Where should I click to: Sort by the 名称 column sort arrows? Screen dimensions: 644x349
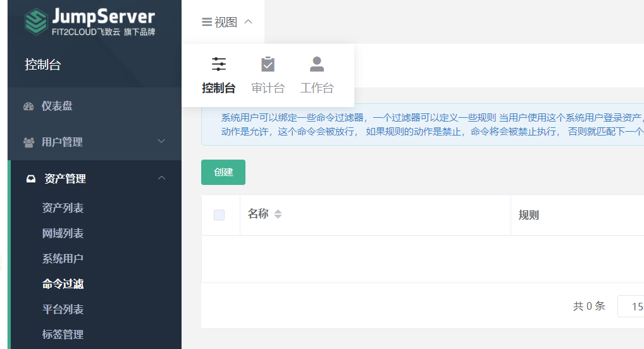coord(278,214)
